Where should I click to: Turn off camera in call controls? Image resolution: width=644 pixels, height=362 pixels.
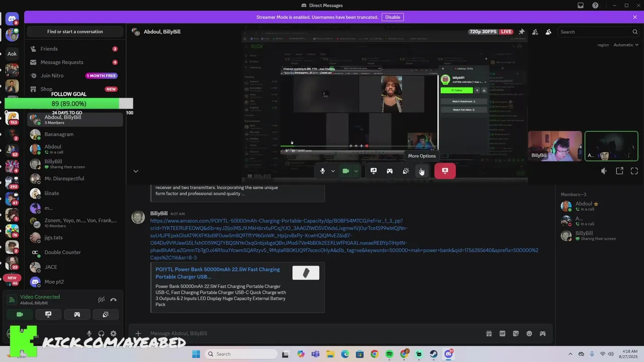pos(346,171)
